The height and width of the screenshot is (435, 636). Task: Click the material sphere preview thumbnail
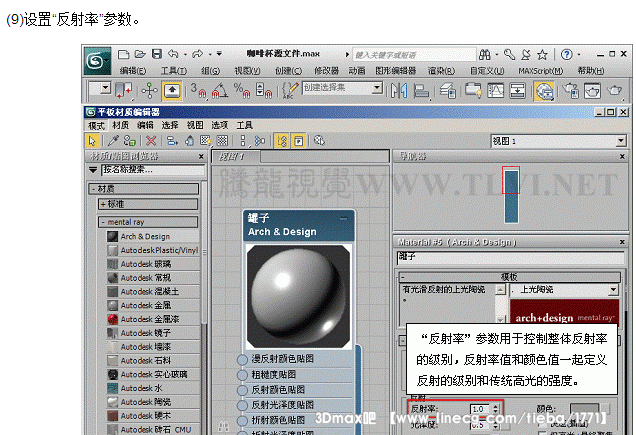coord(298,296)
